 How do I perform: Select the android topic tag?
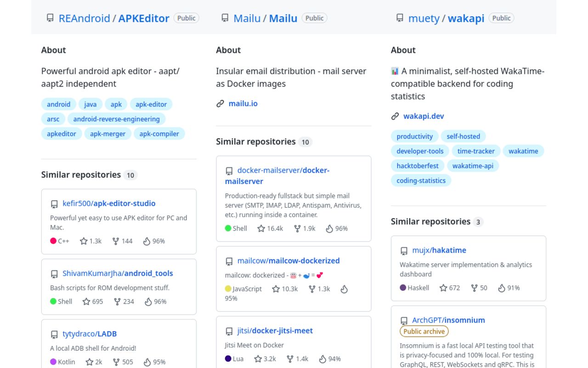58,104
